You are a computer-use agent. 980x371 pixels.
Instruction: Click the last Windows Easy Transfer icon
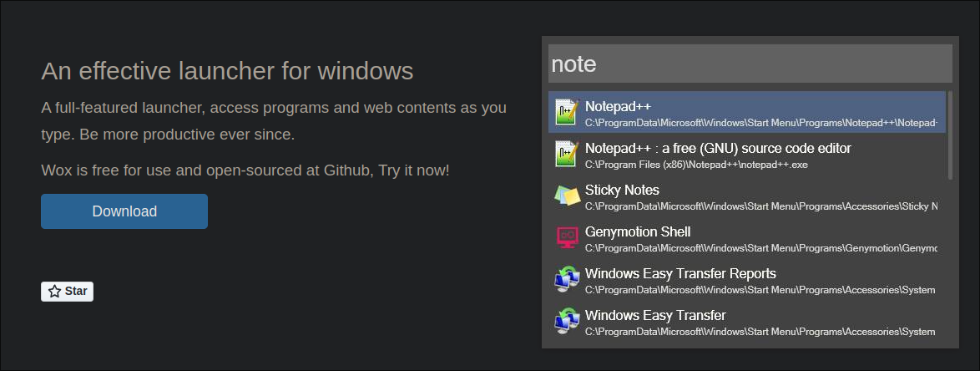pos(568,322)
